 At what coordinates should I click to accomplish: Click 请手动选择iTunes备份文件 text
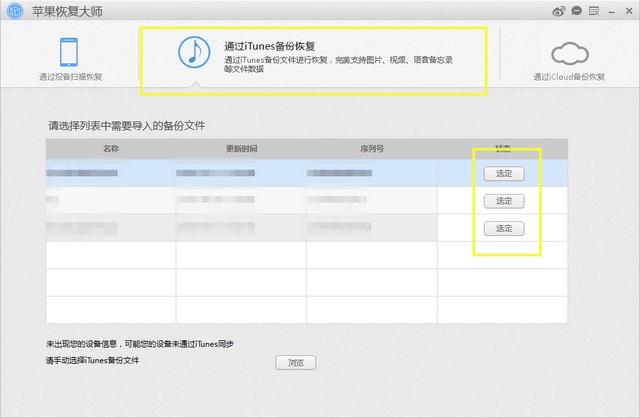(x=92, y=360)
